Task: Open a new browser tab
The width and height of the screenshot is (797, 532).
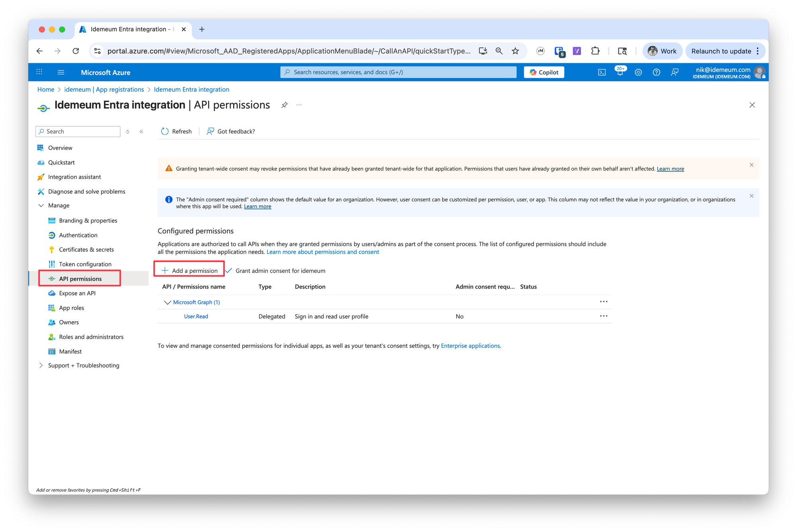Action: (202, 29)
